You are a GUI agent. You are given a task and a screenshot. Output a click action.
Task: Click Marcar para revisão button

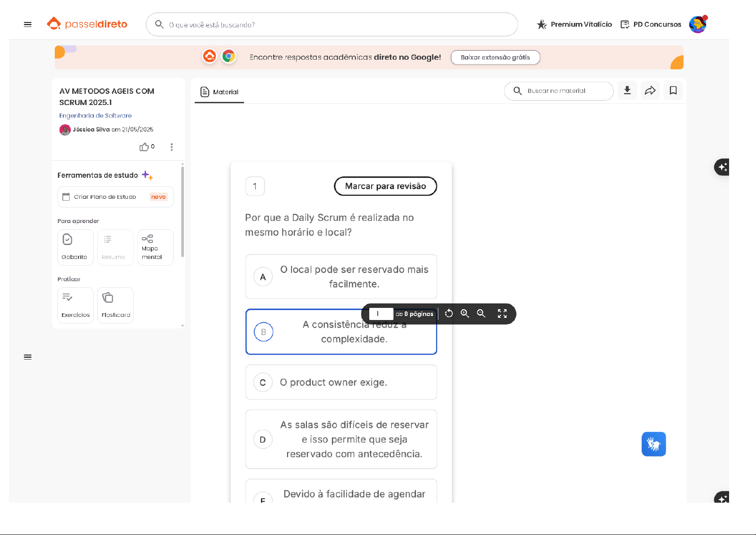pyautogui.click(x=385, y=186)
